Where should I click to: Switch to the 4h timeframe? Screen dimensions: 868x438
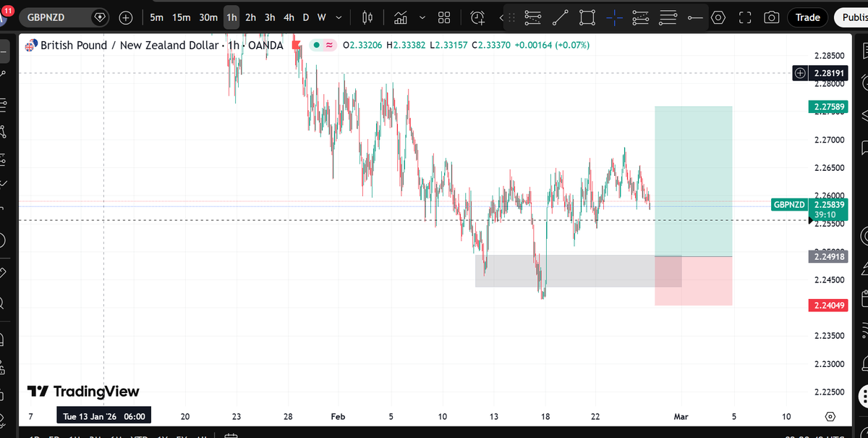(289, 17)
